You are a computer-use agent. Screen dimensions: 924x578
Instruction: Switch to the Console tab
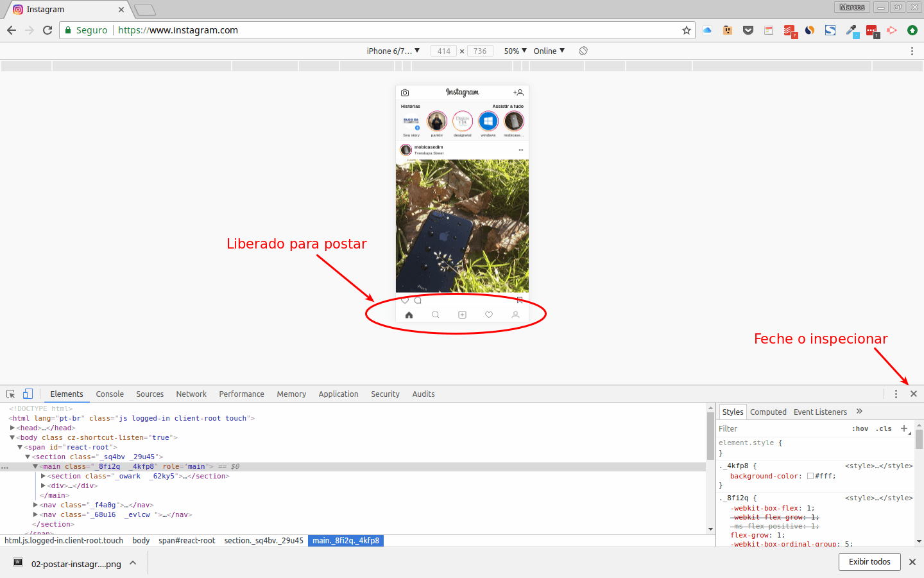point(110,394)
